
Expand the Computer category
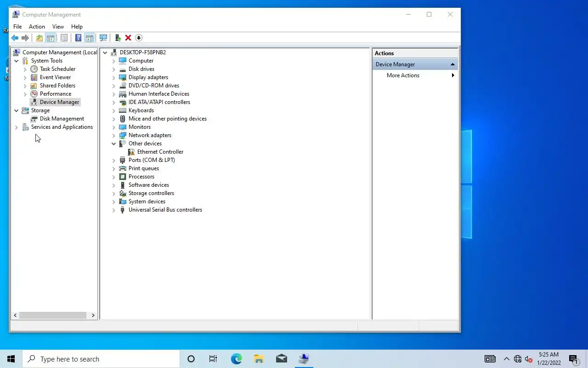coord(114,61)
